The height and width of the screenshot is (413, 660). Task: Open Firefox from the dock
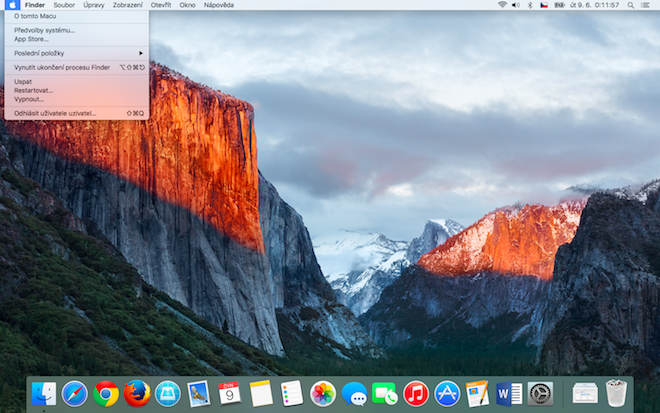click(137, 394)
